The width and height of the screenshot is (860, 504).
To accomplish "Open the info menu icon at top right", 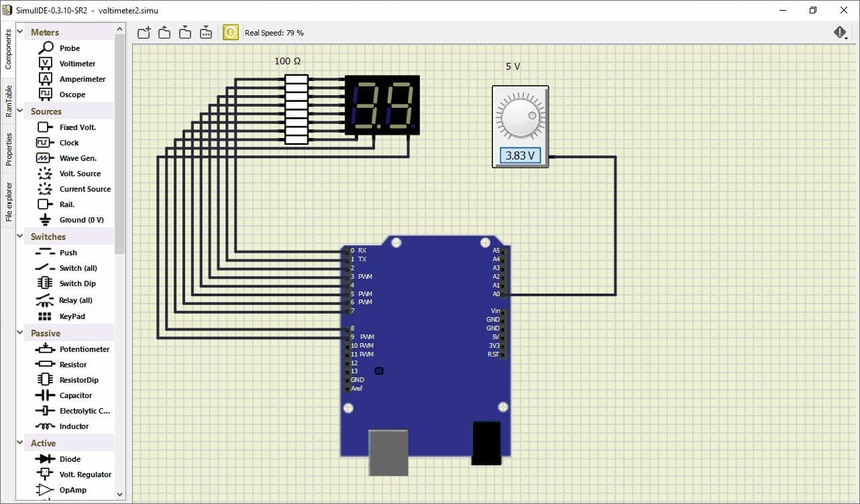I will tap(840, 33).
